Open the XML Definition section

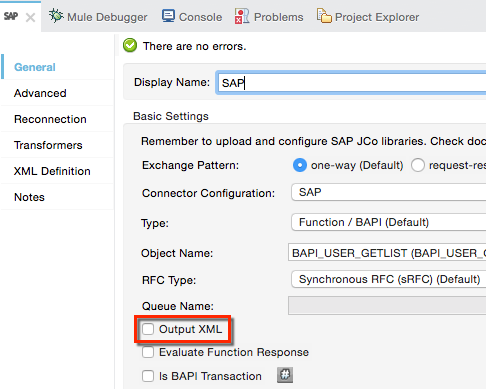[52, 171]
